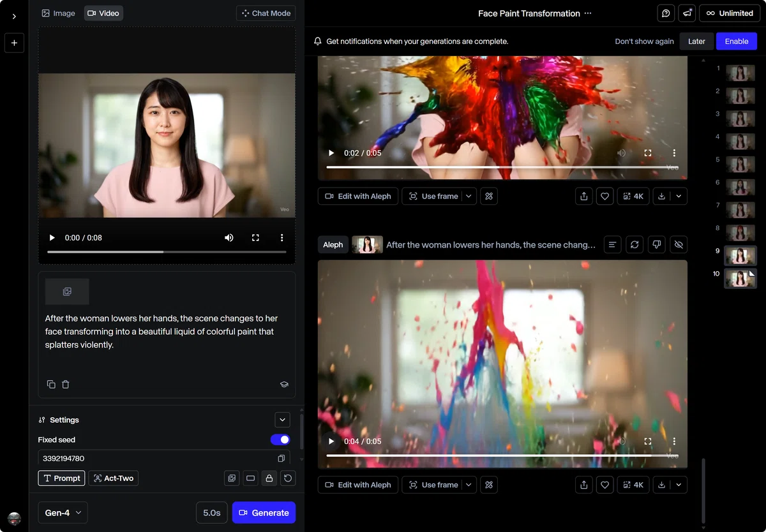Image resolution: width=766 pixels, height=532 pixels.
Task: Toggle the lock icon in the bottom toolbar
Action: (269, 478)
